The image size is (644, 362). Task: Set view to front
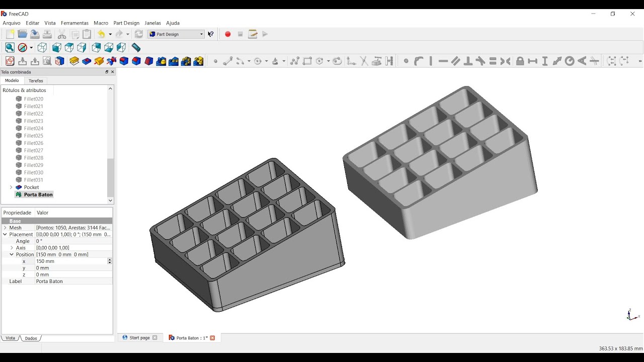(x=57, y=48)
